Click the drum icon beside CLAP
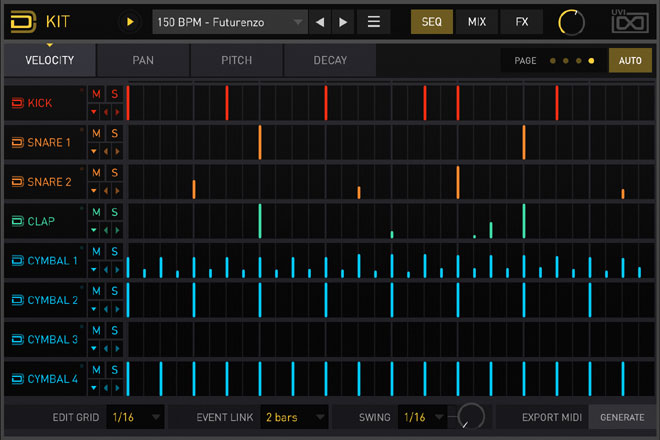Image resolution: width=660 pixels, height=440 pixels. 17,221
